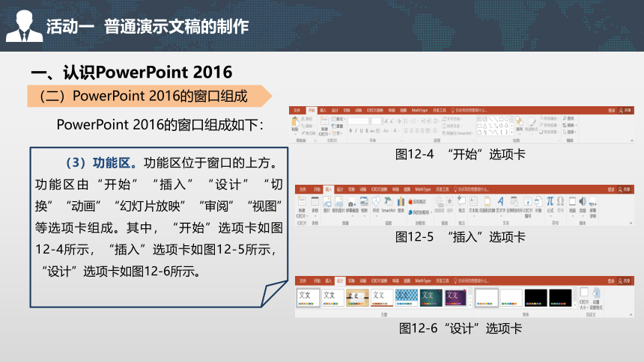
Task: Open Video (视频) dropdown in the Insert ribbon
Action: 572,206
